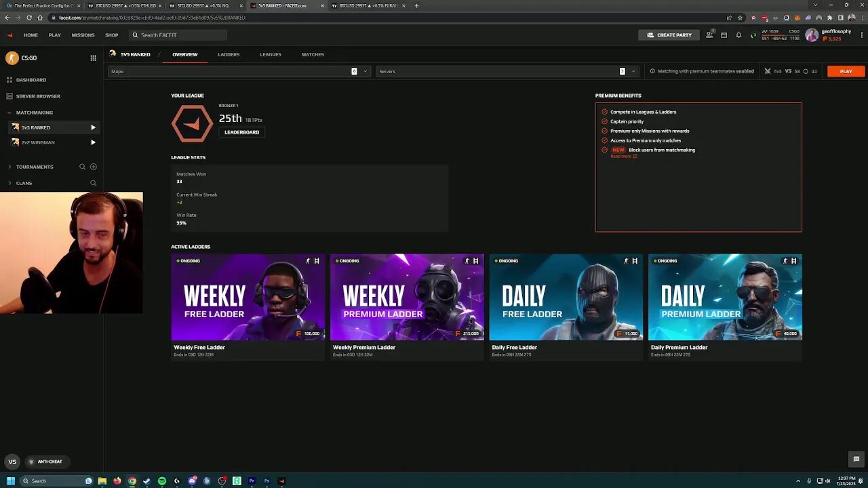Open the Daily Free Ladder card
The height and width of the screenshot is (488, 868).
click(x=566, y=307)
